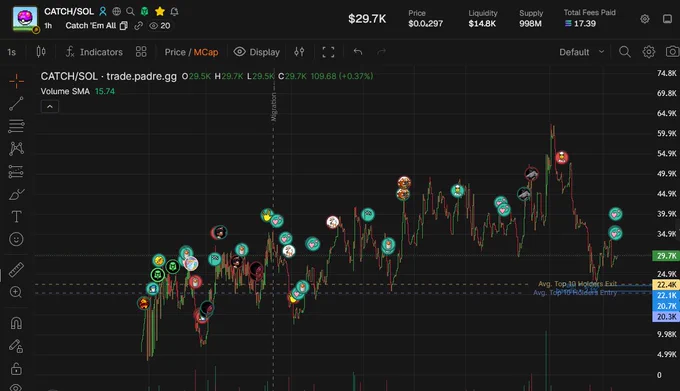Screen dimensions: 680x391
Task: Toggle the alert bell for CATCH/SOL
Action: 174,11
